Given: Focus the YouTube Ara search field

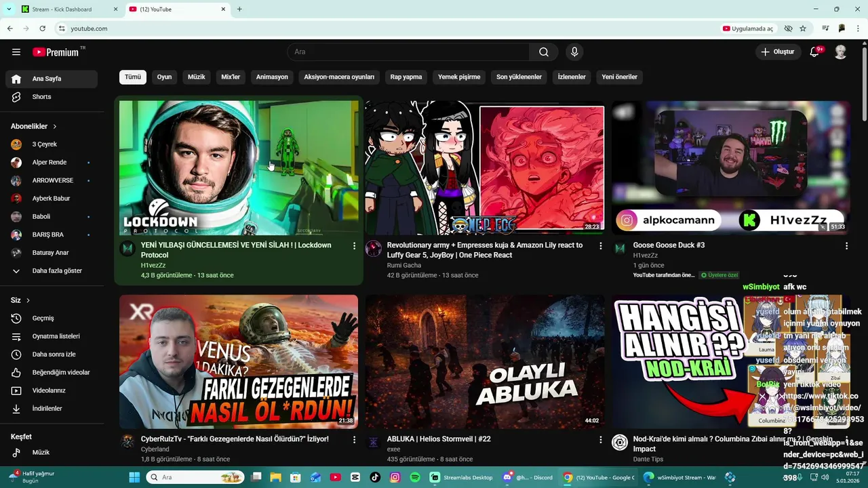Looking at the screenshot, I should pyautogui.click(x=409, y=52).
